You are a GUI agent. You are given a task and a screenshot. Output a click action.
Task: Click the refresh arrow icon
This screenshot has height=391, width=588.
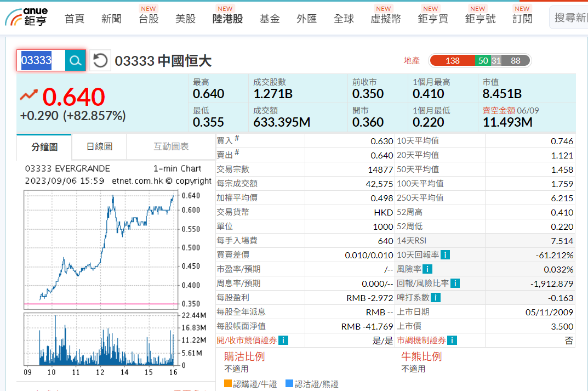100,60
